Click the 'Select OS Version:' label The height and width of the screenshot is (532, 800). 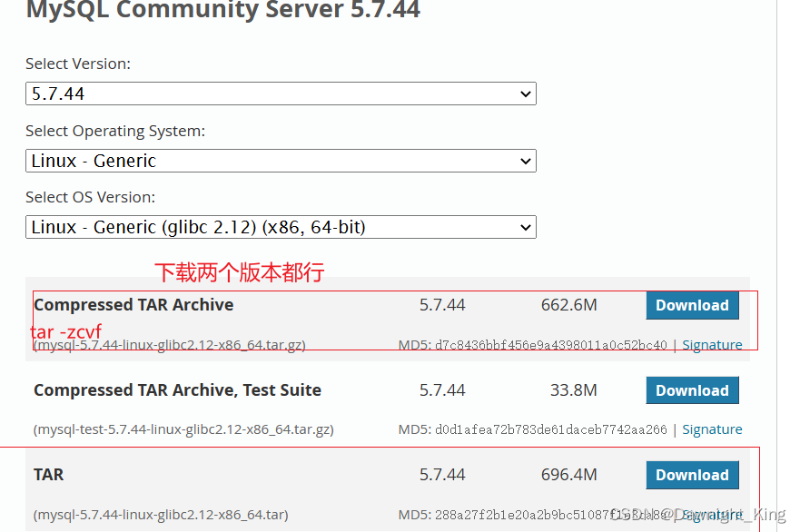tap(90, 197)
